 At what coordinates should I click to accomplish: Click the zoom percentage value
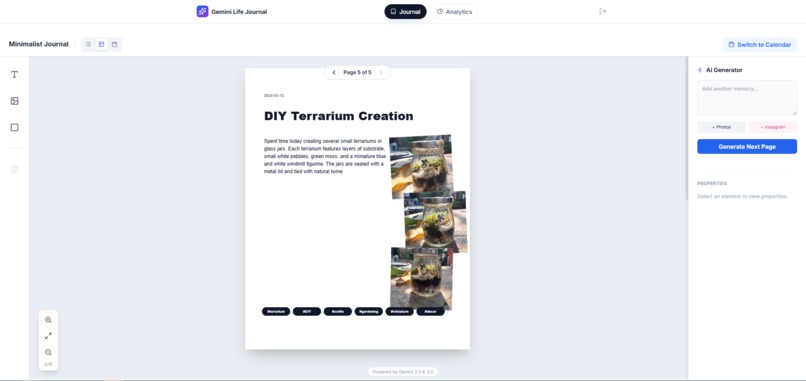pos(48,365)
